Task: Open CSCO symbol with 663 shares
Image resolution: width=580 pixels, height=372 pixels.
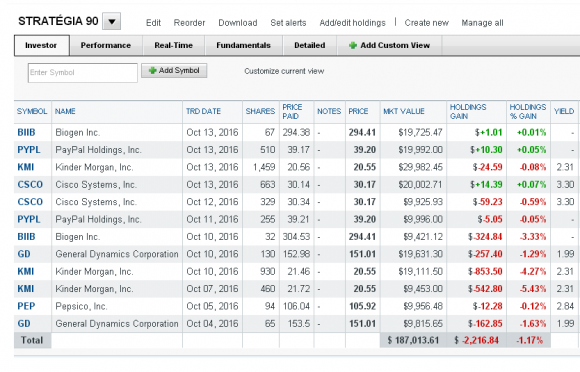Action: [x=30, y=185]
